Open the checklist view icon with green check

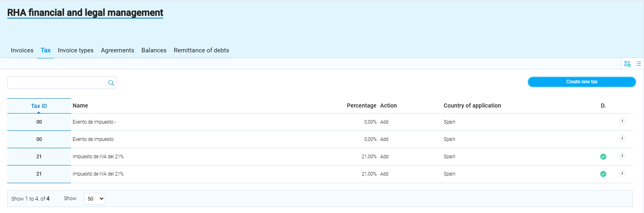[627, 64]
